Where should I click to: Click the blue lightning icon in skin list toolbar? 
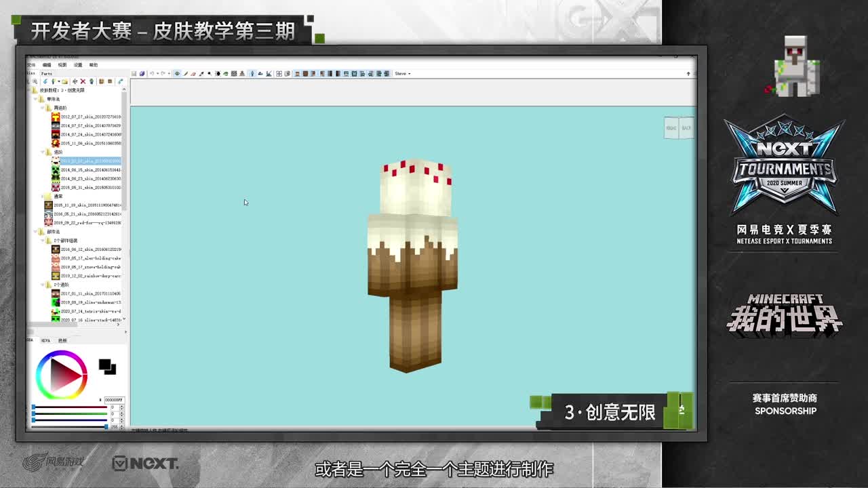click(x=45, y=81)
